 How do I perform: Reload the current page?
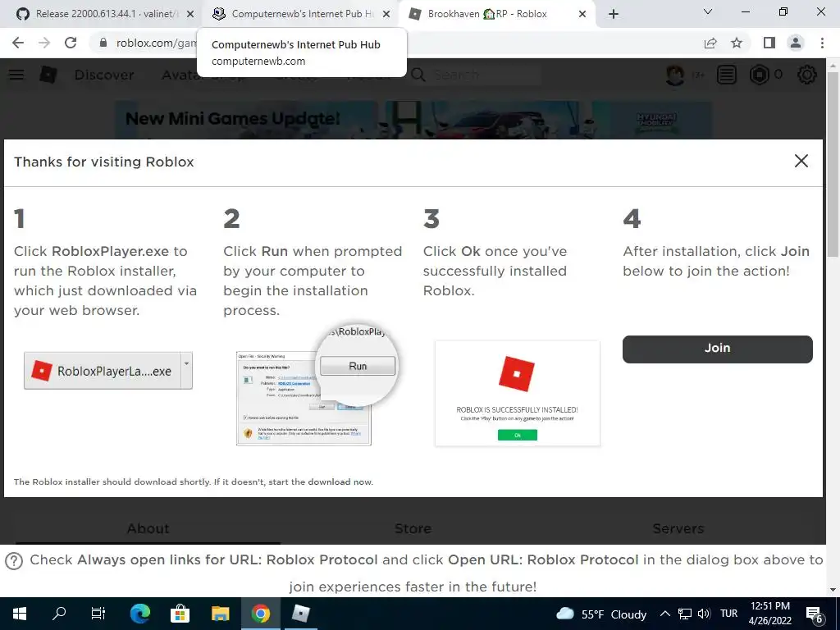71,43
